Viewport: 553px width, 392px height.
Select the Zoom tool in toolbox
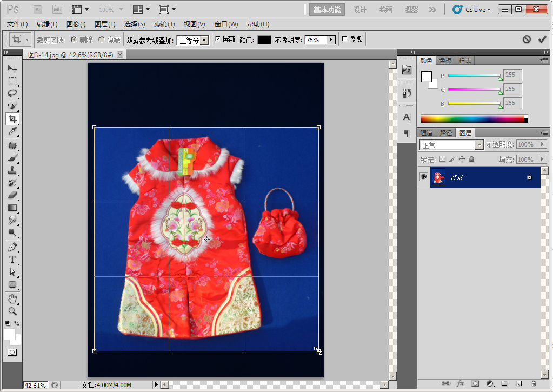(x=12, y=311)
